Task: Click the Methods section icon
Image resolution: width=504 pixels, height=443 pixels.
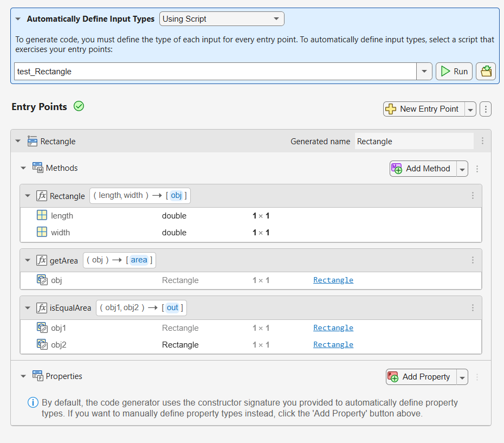Action: [37, 168]
